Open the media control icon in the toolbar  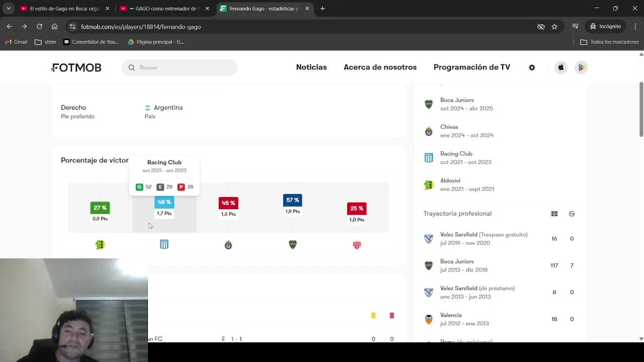tap(576, 27)
